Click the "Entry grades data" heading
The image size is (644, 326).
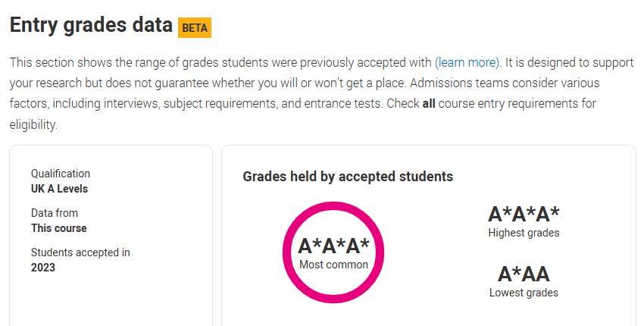coord(91,25)
